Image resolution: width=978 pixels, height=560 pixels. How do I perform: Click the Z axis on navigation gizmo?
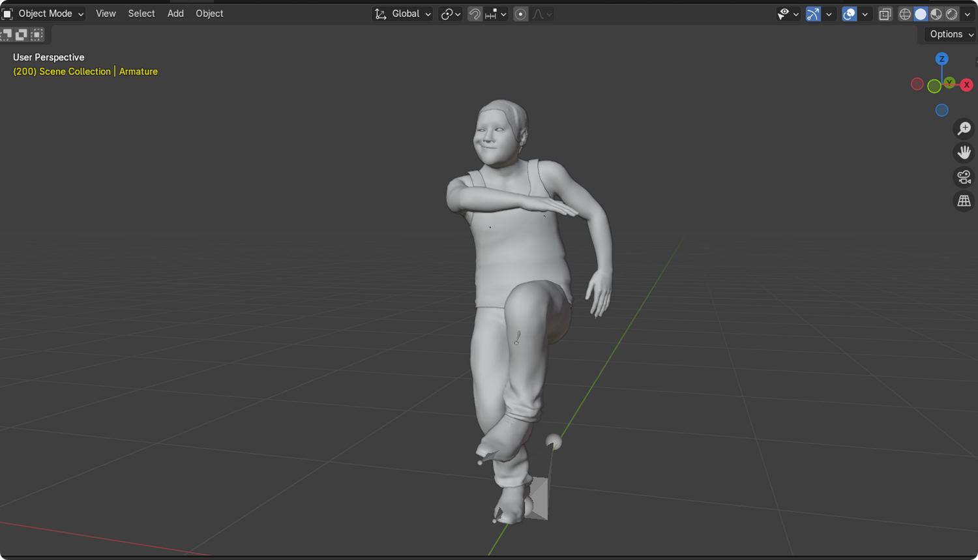tap(941, 59)
